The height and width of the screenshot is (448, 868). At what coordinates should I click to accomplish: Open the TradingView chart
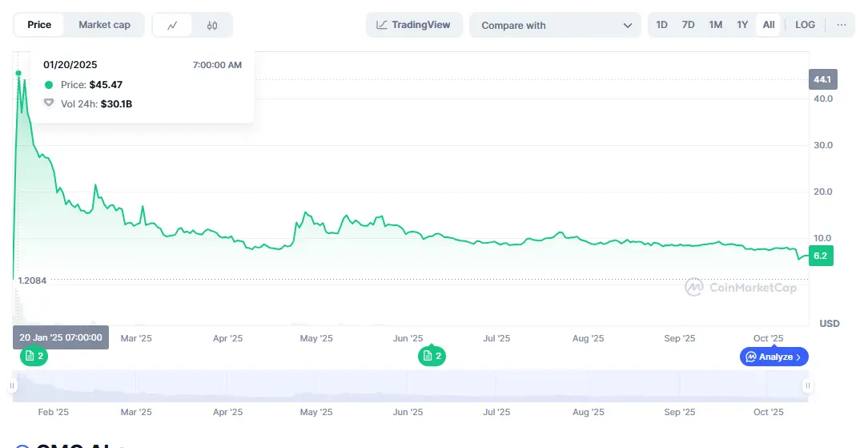[413, 25]
